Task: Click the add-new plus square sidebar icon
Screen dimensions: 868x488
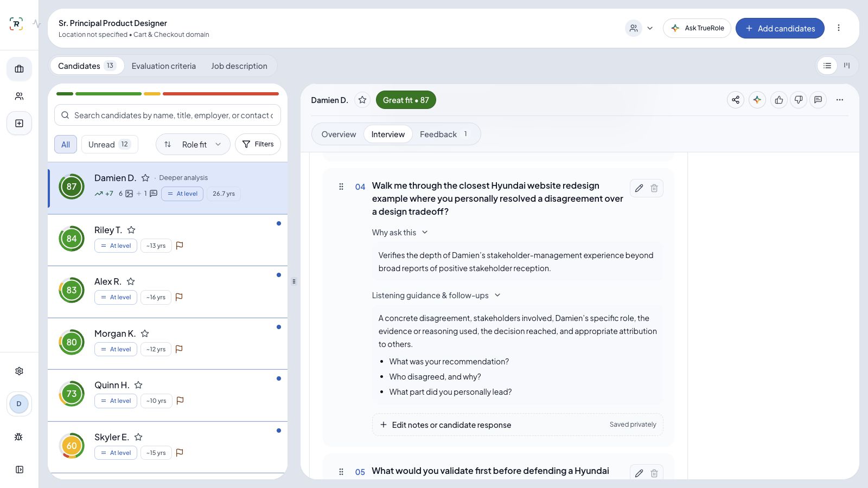Action: tap(19, 123)
